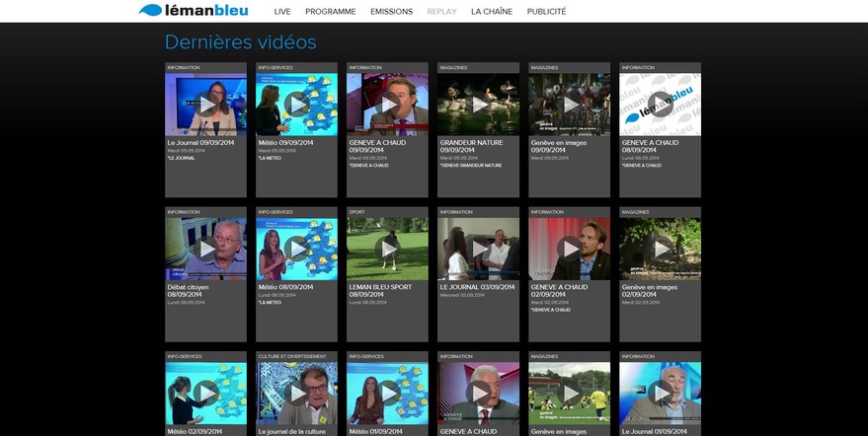Open GRANDEUR NATURE 09/09/2014 title link

pyautogui.click(x=472, y=146)
